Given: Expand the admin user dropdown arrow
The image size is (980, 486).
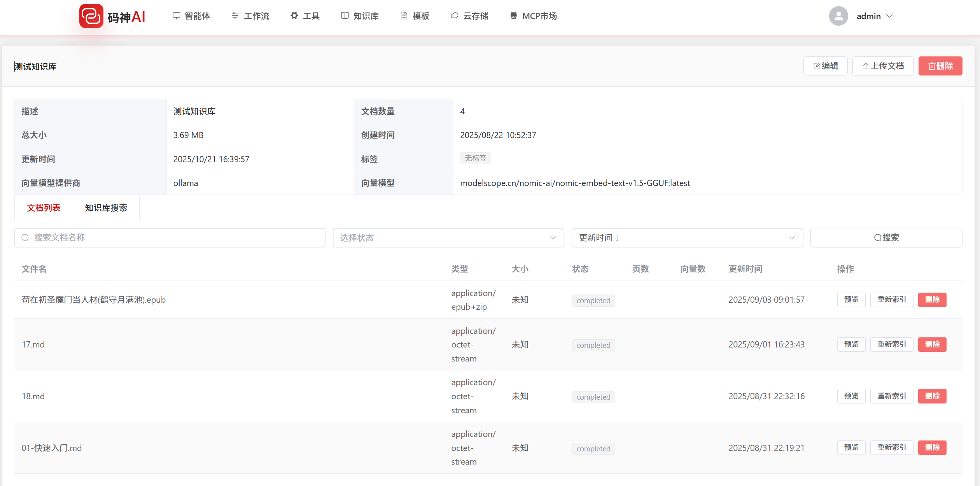Looking at the screenshot, I should tap(889, 16).
